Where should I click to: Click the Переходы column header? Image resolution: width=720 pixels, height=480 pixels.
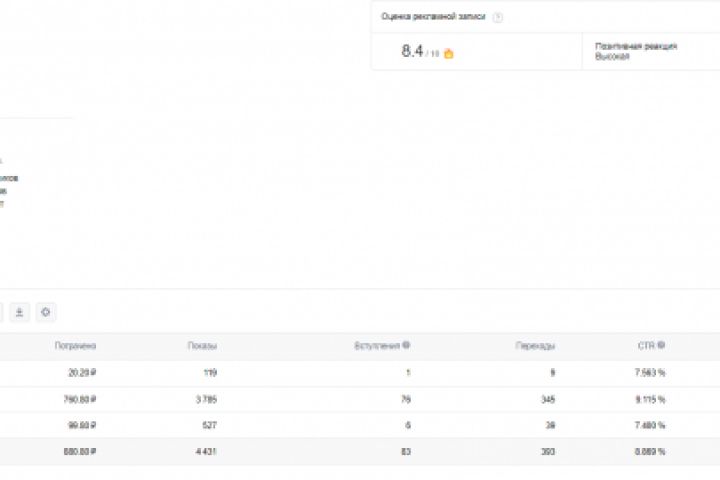(535, 346)
